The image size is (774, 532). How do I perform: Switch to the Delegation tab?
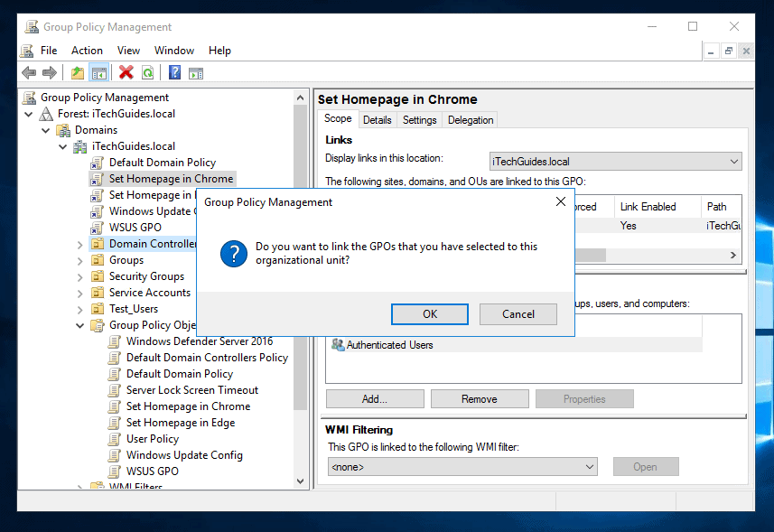pyautogui.click(x=471, y=120)
